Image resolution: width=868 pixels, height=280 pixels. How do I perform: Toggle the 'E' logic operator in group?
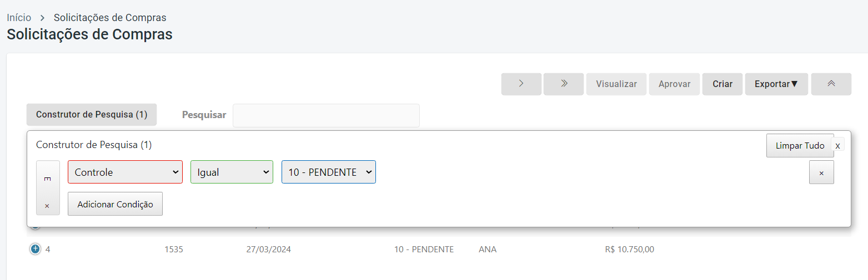point(47,179)
